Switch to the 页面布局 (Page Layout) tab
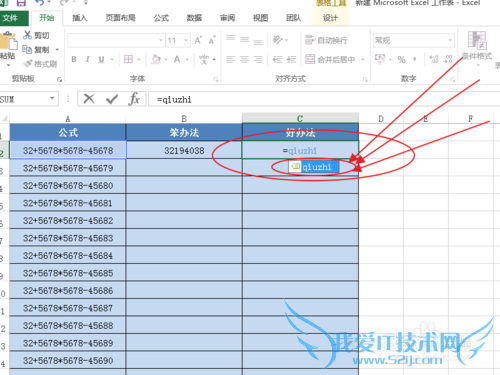Screen dimensions: 500x375 [121, 18]
